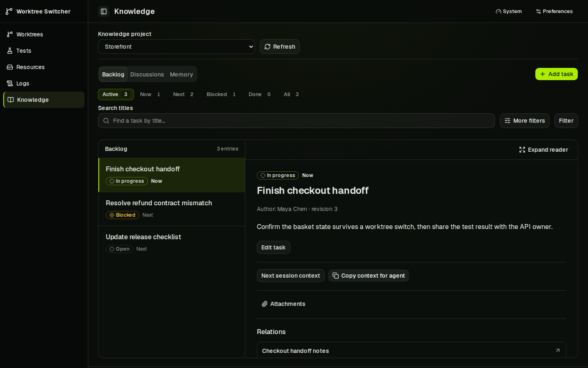This screenshot has height=368, width=588.
Task: Click the Tests sidebar label
Action: 24,51
